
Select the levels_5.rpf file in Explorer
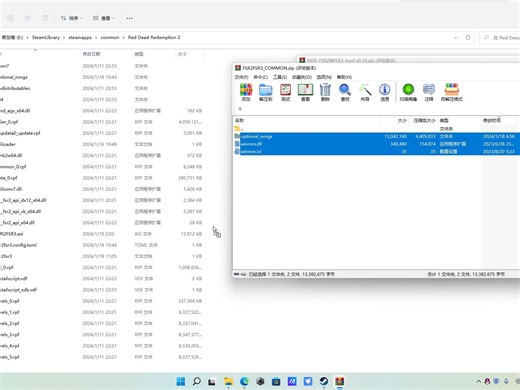point(101,357)
